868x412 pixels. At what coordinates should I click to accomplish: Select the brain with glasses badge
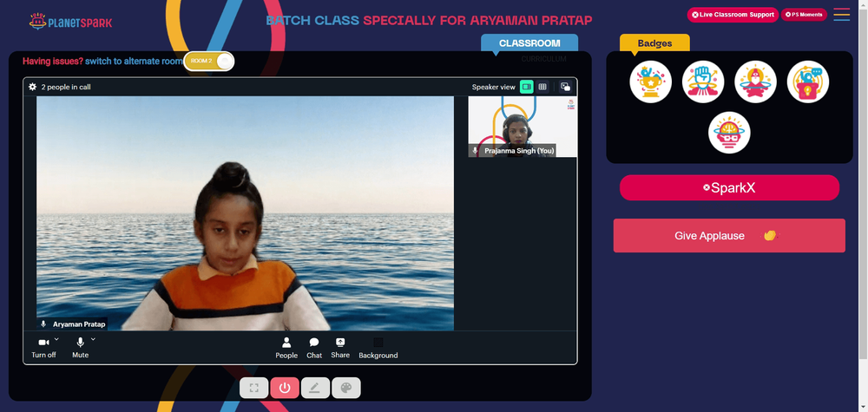(x=729, y=133)
